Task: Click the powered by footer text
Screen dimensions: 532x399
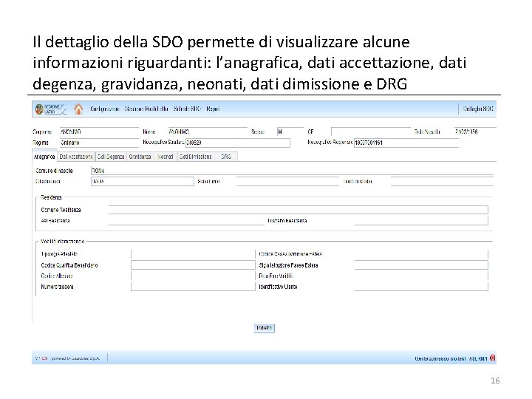Action: point(75,358)
